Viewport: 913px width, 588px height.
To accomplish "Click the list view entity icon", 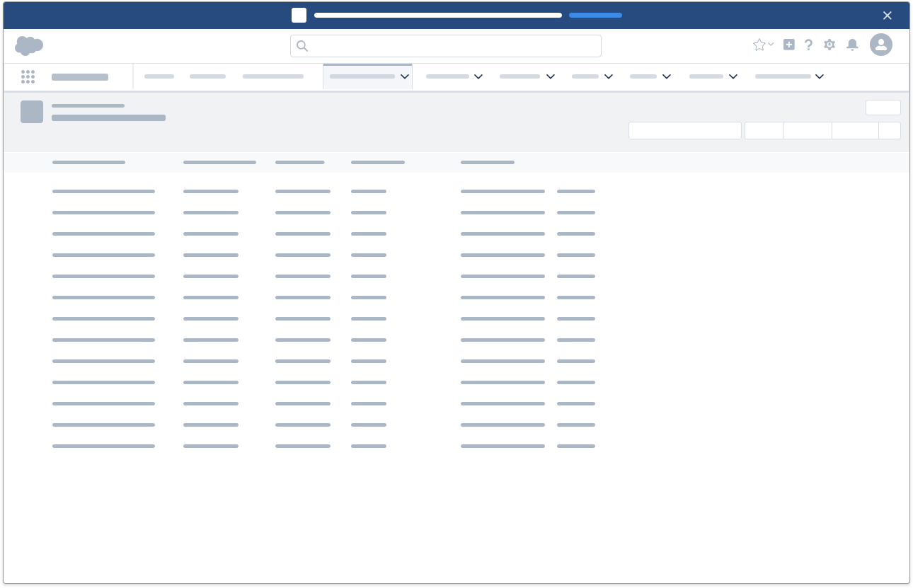I will click(32, 112).
